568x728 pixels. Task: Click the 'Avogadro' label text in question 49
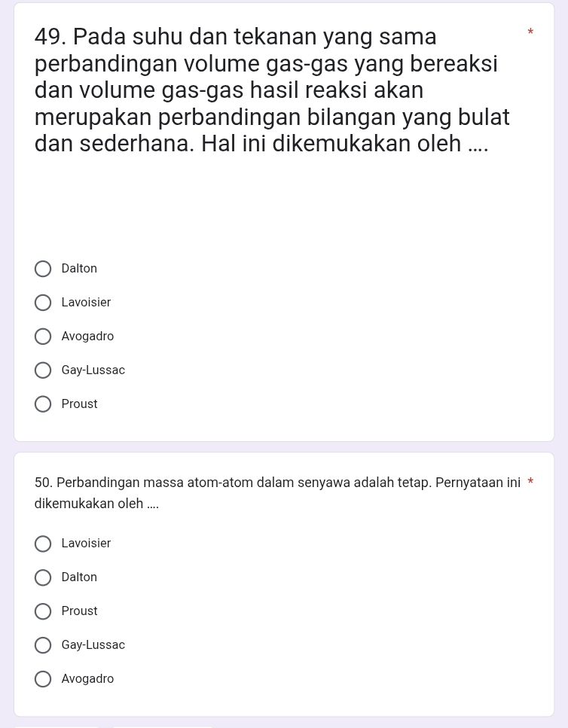[87, 337]
